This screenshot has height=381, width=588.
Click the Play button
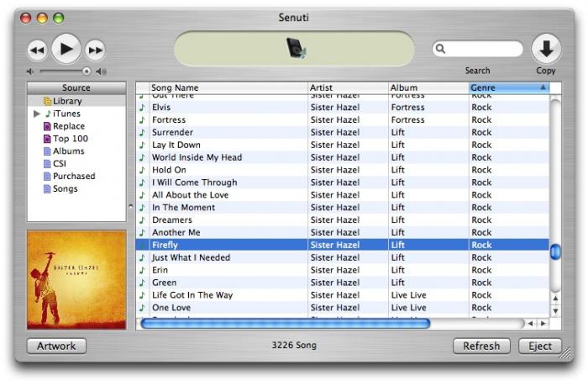66,50
